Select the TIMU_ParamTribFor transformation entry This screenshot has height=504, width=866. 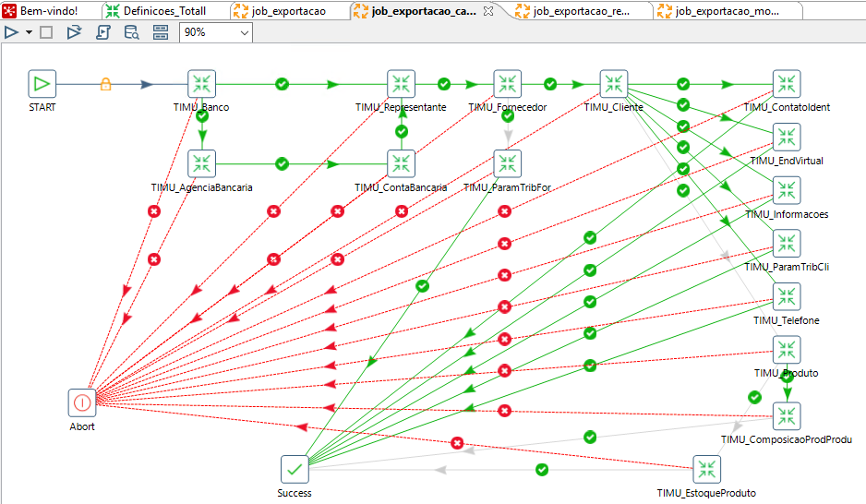508,164
